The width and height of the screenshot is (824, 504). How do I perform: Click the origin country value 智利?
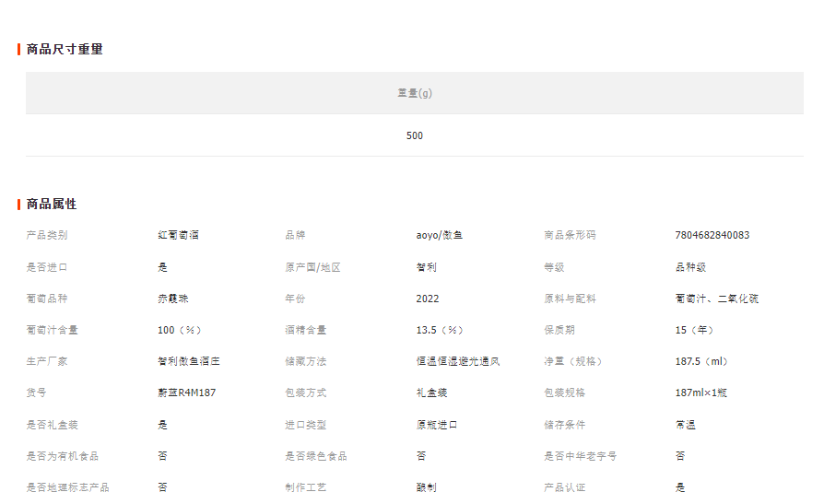tap(426, 267)
